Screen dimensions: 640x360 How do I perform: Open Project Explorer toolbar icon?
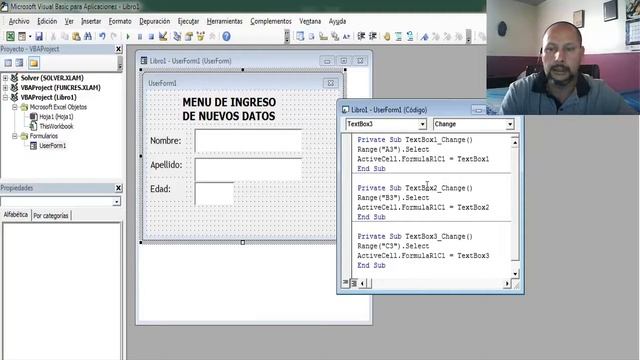177,36
